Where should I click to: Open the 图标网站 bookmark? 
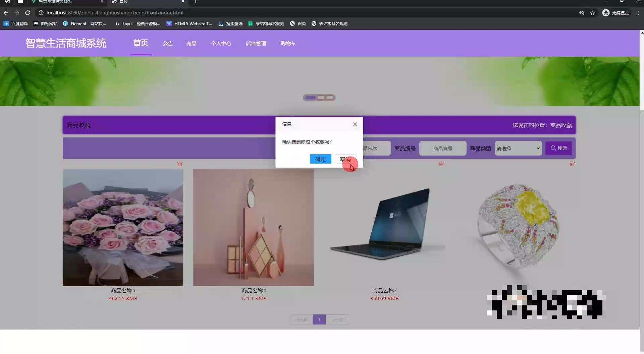click(45, 23)
